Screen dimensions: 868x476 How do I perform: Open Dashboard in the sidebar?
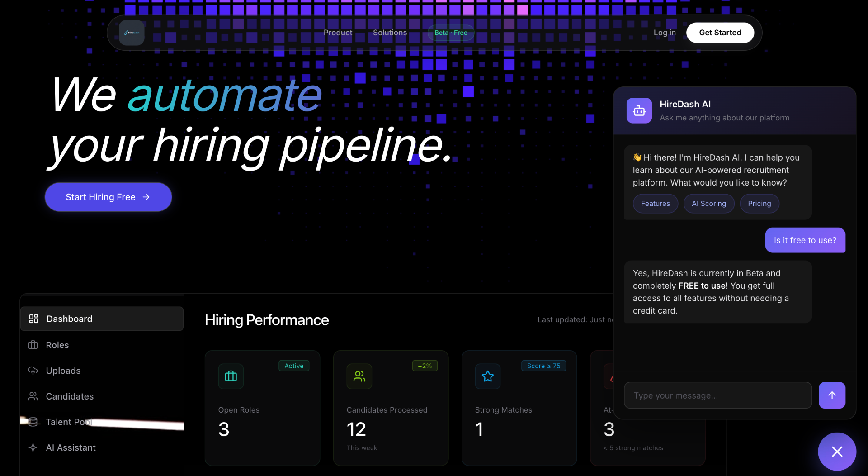tap(102, 319)
